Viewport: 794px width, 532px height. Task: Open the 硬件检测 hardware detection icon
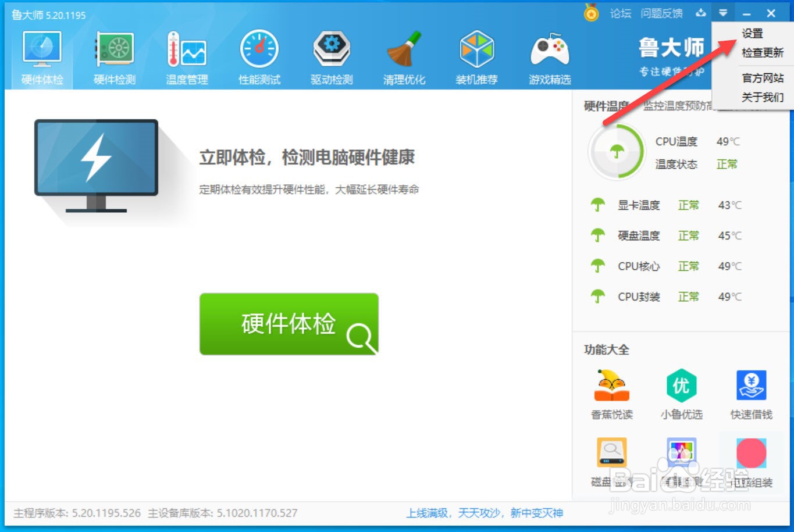(115, 49)
